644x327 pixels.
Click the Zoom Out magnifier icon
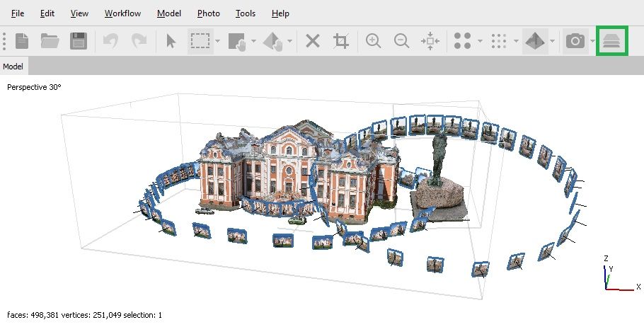click(x=401, y=41)
